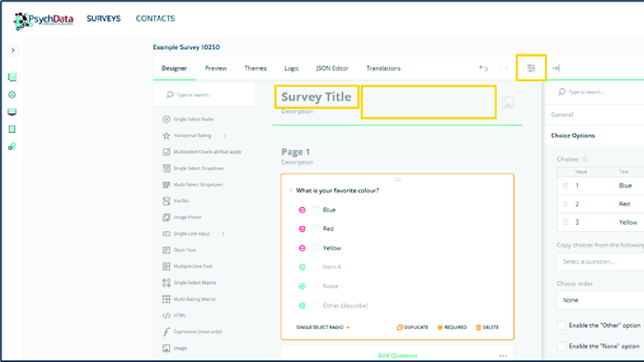Open the Choice order dropdown
Image resolution: width=644 pixels, height=362 pixels.
coord(600,300)
